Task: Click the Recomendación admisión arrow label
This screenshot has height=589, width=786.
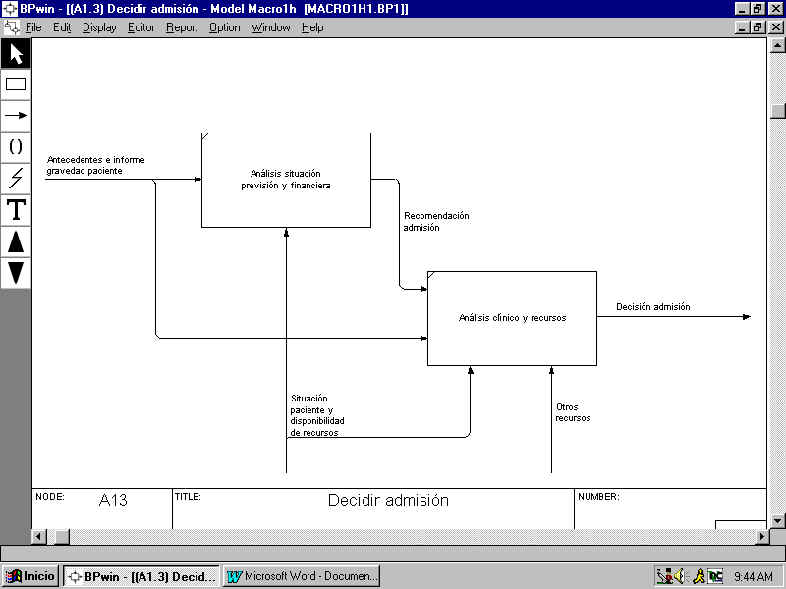Action: tap(437, 222)
